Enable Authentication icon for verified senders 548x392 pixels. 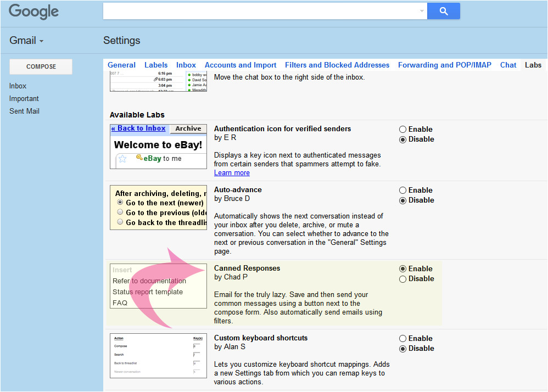402,129
